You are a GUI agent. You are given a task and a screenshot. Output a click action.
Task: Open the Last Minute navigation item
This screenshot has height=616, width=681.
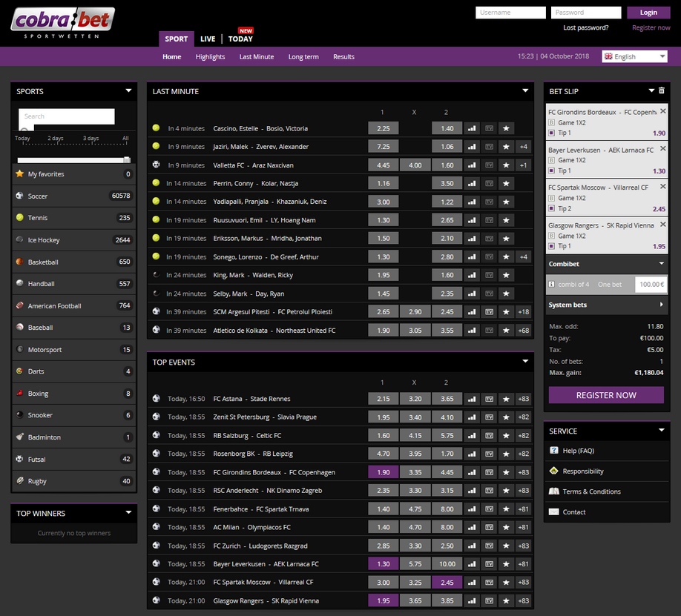[257, 56]
